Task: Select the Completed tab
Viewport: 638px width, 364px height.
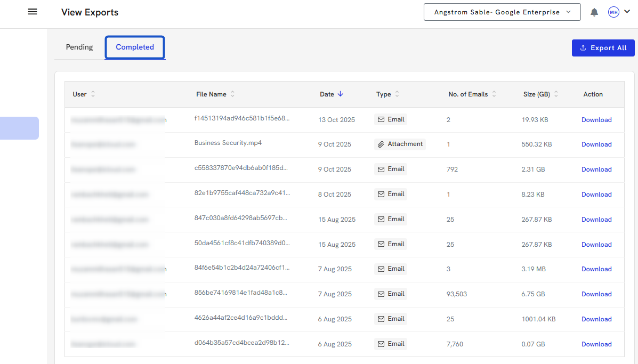Action: tap(135, 47)
